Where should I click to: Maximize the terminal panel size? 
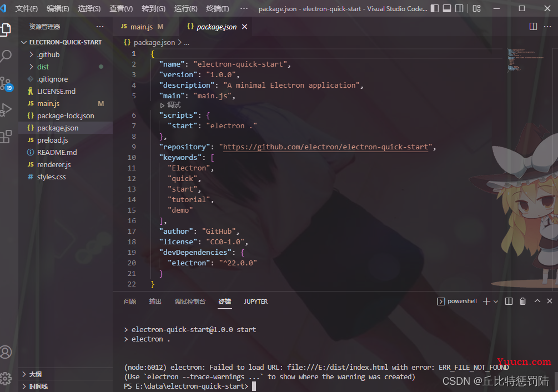pos(537,301)
